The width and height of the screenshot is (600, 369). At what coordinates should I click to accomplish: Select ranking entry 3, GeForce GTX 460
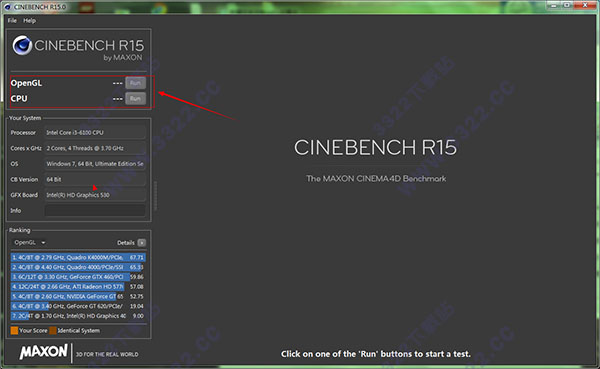[78, 277]
